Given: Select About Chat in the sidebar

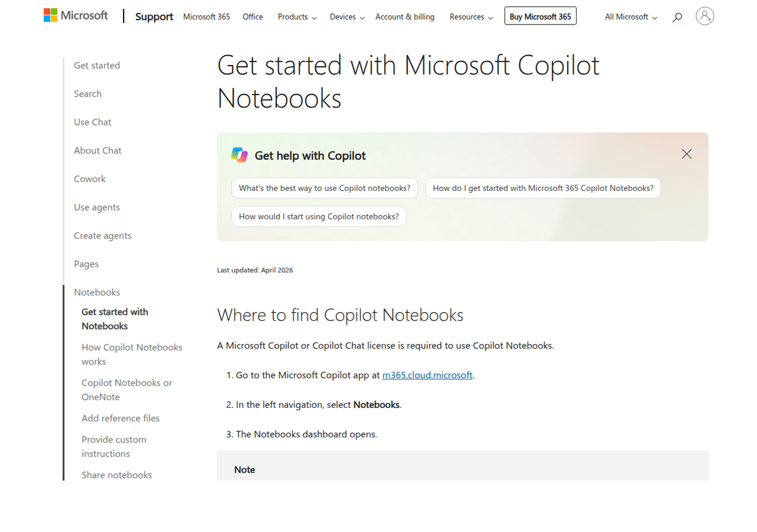Looking at the screenshot, I should pyautogui.click(x=98, y=151).
